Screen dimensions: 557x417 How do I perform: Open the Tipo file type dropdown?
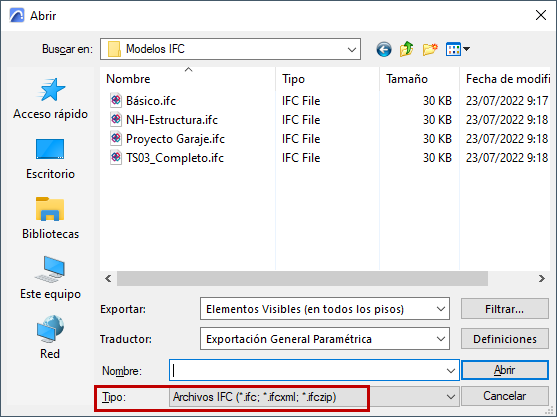tap(451, 396)
